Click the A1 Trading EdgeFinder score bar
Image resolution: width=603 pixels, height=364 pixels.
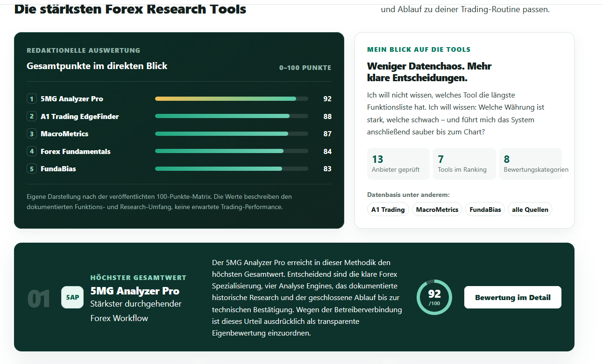232,116
